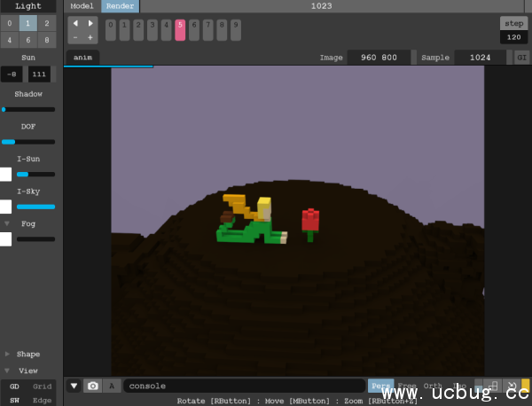
Task: Select animation frame 8
Action: click(x=222, y=30)
